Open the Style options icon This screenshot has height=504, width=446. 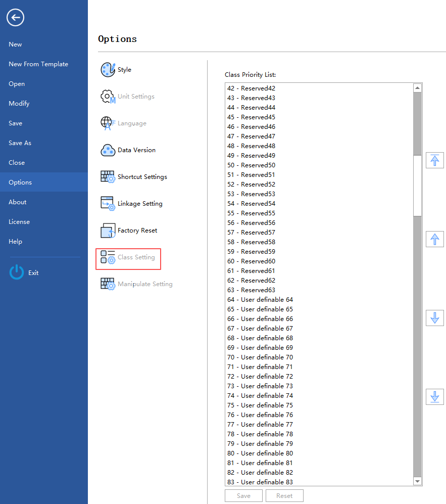(x=108, y=70)
